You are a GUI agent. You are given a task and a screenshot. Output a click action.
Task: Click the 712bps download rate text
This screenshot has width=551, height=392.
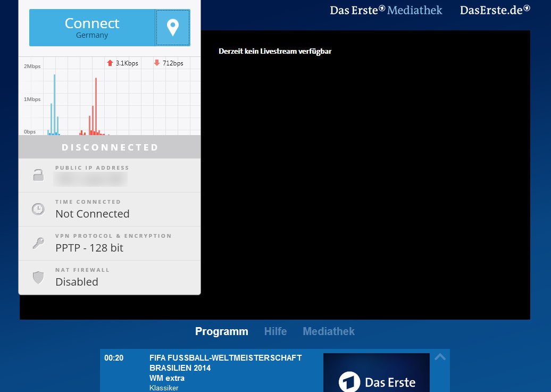tap(173, 63)
